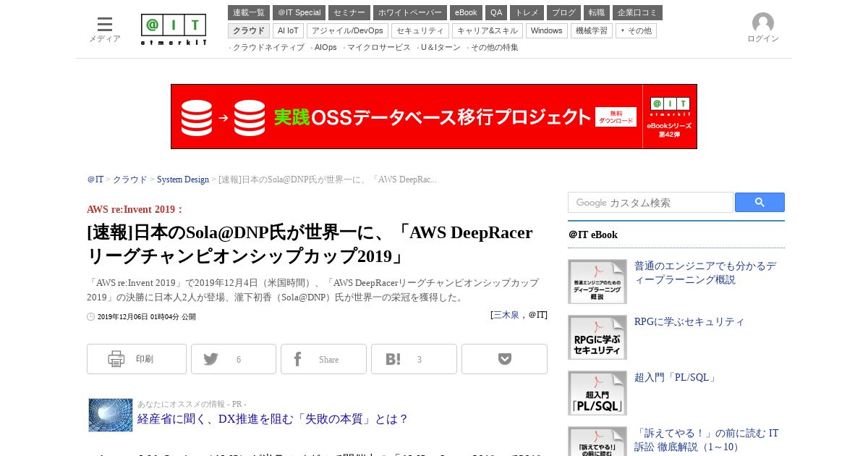Follow the System Design breadcrumb link

(x=183, y=180)
